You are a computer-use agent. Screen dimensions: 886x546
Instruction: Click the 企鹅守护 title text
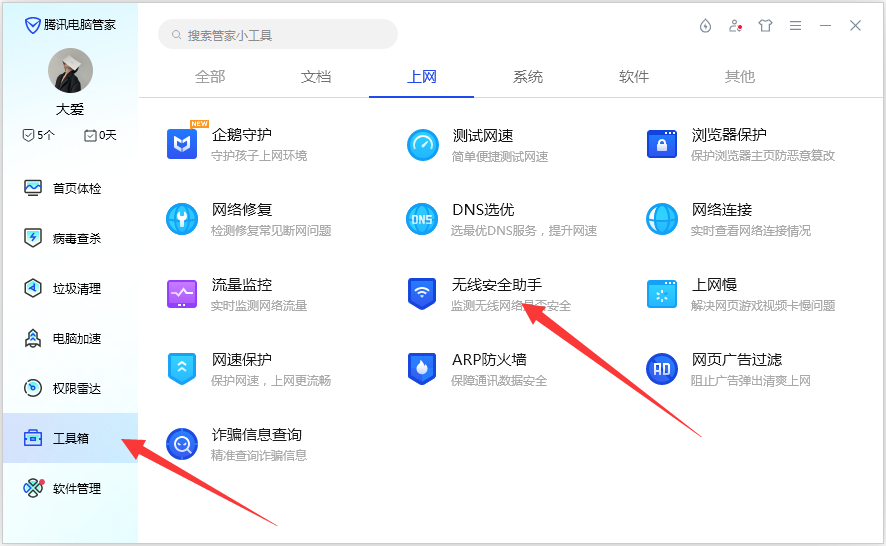coord(242,135)
